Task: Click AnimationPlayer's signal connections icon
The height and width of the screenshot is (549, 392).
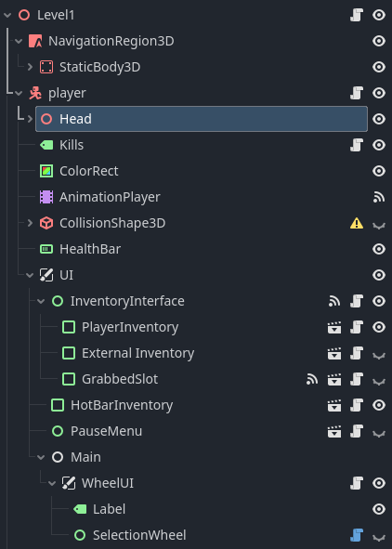Action: (x=379, y=197)
